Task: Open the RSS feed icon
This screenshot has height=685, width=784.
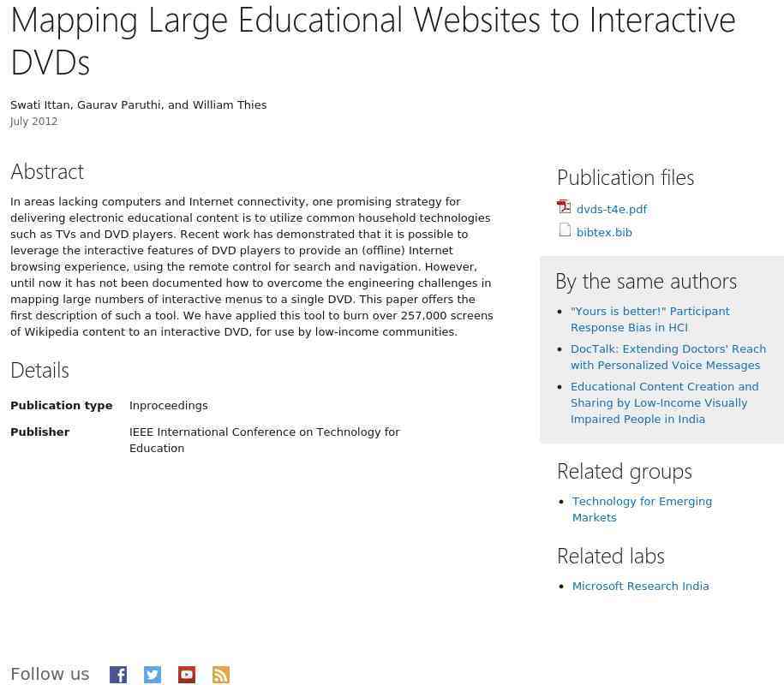Action: click(x=221, y=675)
